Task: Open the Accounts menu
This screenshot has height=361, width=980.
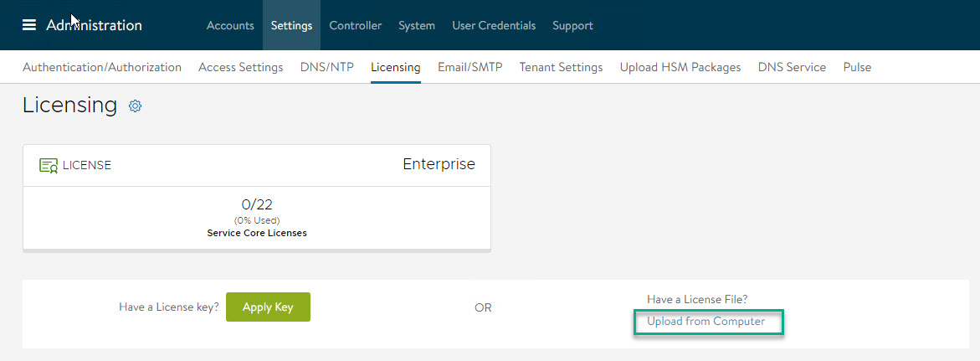Action: click(x=230, y=25)
